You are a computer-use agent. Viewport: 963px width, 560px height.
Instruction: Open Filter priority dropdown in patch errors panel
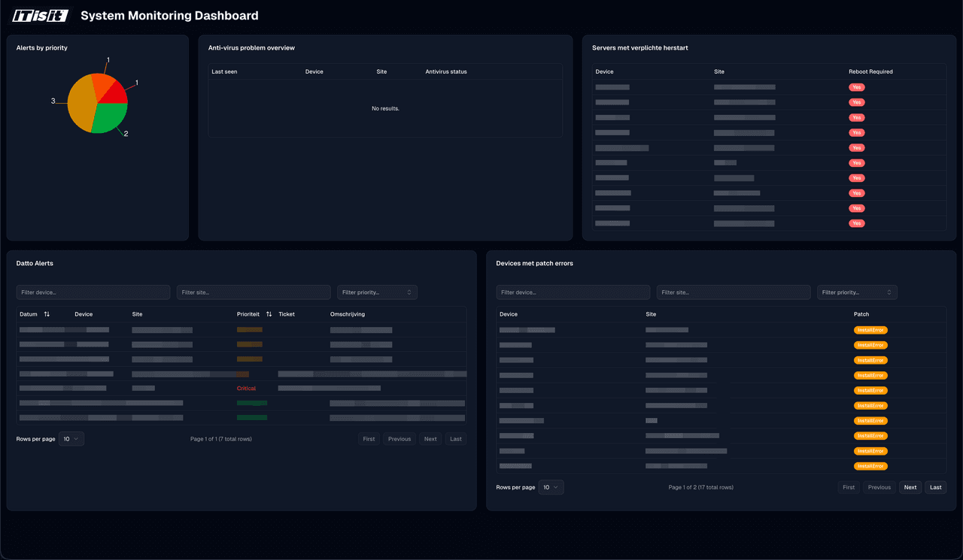[857, 292]
